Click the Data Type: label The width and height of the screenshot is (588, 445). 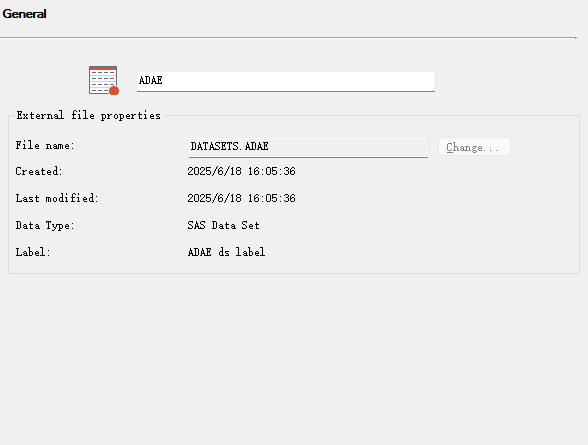[x=45, y=225]
